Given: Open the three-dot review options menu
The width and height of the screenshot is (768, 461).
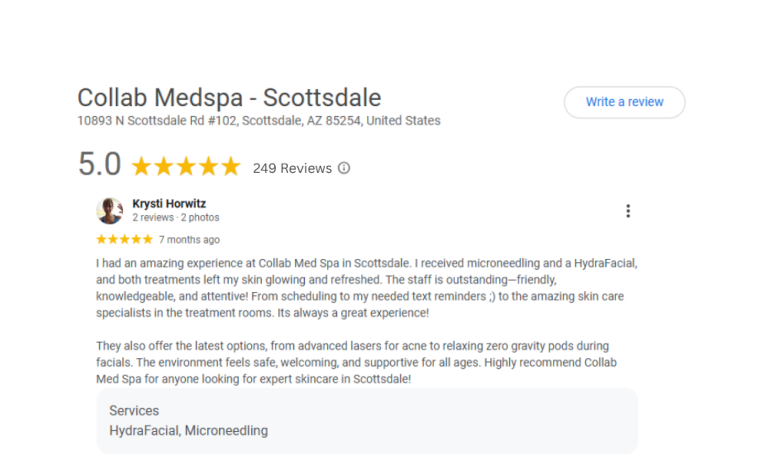Looking at the screenshot, I should click(x=628, y=211).
